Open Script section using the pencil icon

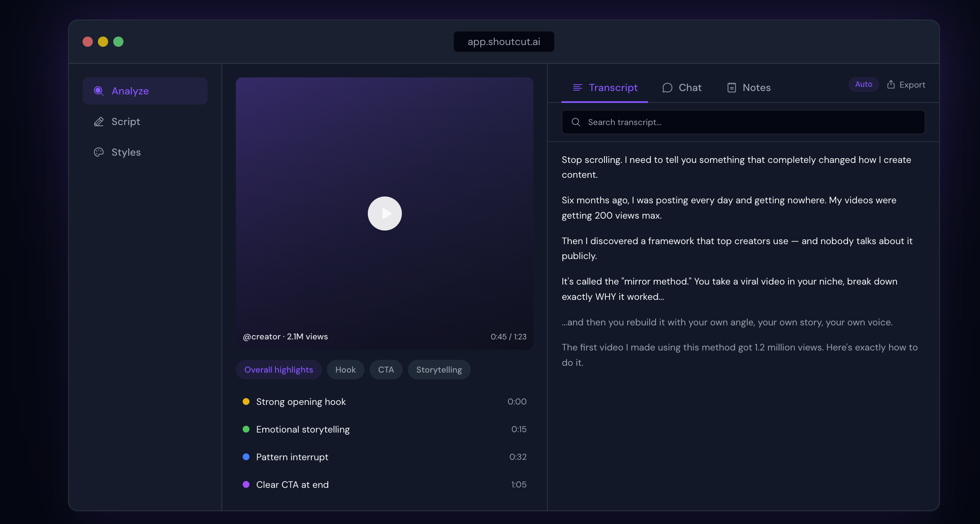pos(99,122)
